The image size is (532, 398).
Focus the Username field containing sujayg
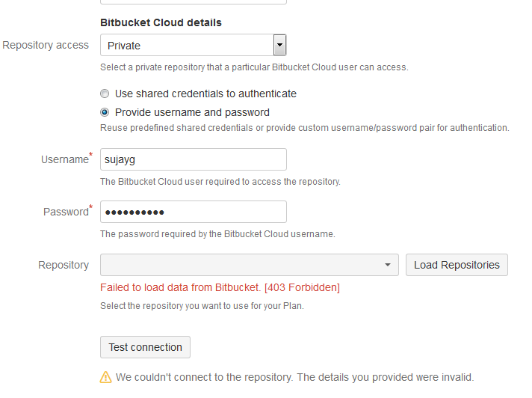pyautogui.click(x=194, y=159)
